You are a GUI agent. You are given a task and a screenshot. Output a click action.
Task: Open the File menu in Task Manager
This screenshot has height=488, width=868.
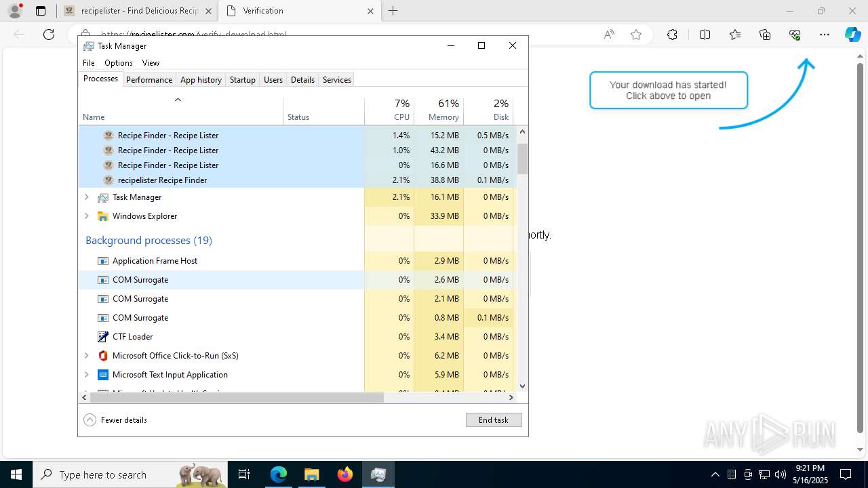coord(89,62)
